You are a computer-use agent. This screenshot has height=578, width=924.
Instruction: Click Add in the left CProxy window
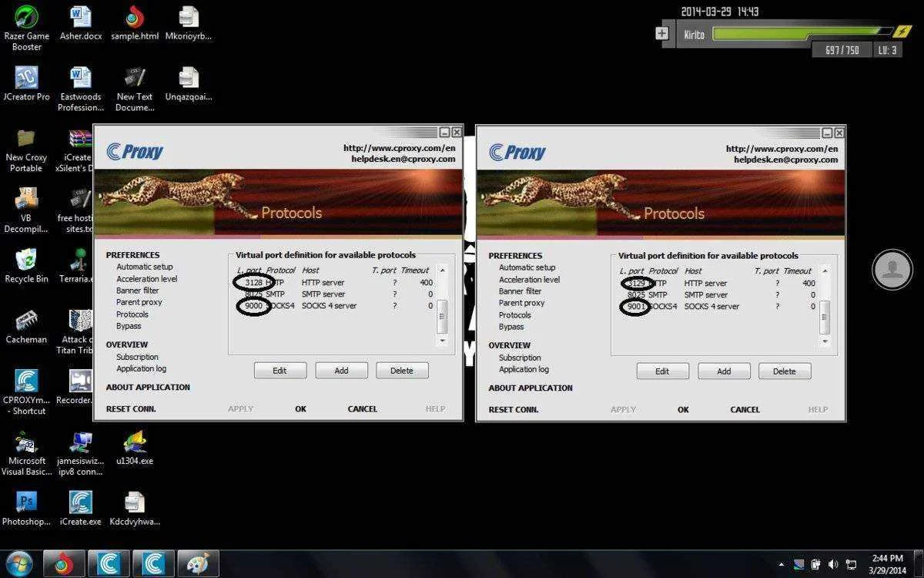(341, 371)
